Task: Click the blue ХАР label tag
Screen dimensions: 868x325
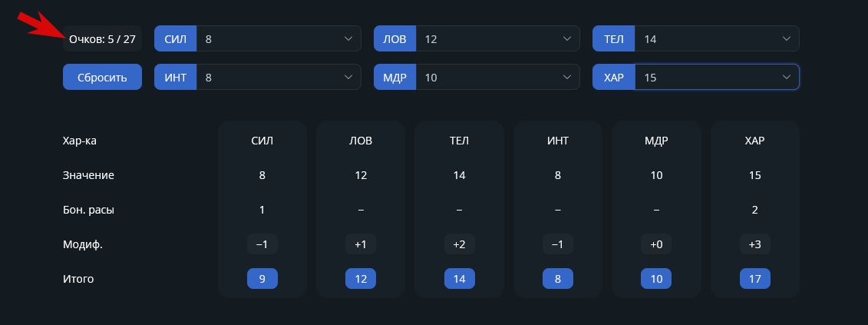Action: coord(614,77)
